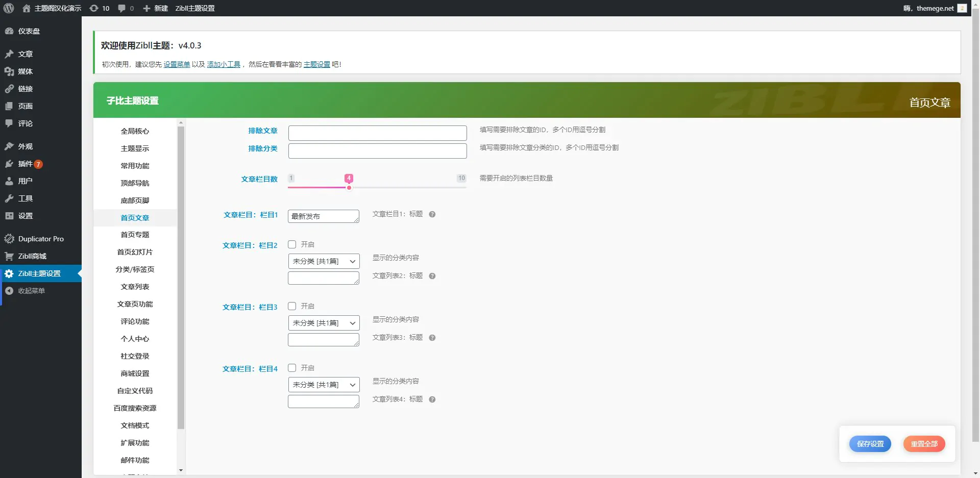The width and height of the screenshot is (980, 478).
Task: Click Zibll主题设置 in top admin bar
Action: pos(195,8)
